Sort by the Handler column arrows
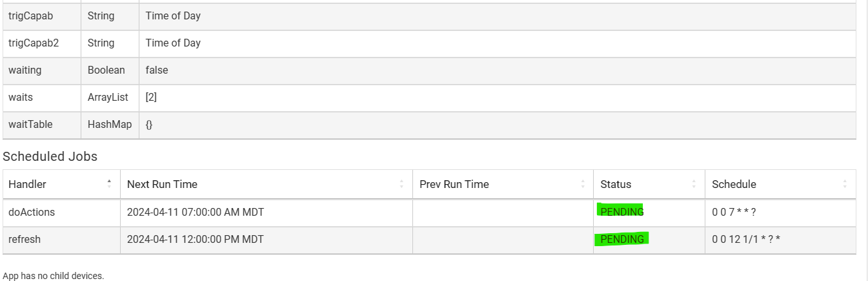This screenshot has height=281, width=868. pyautogui.click(x=109, y=184)
